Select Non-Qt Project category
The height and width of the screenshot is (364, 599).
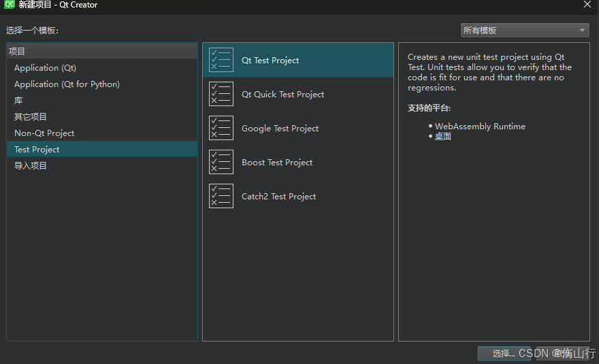(102, 133)
